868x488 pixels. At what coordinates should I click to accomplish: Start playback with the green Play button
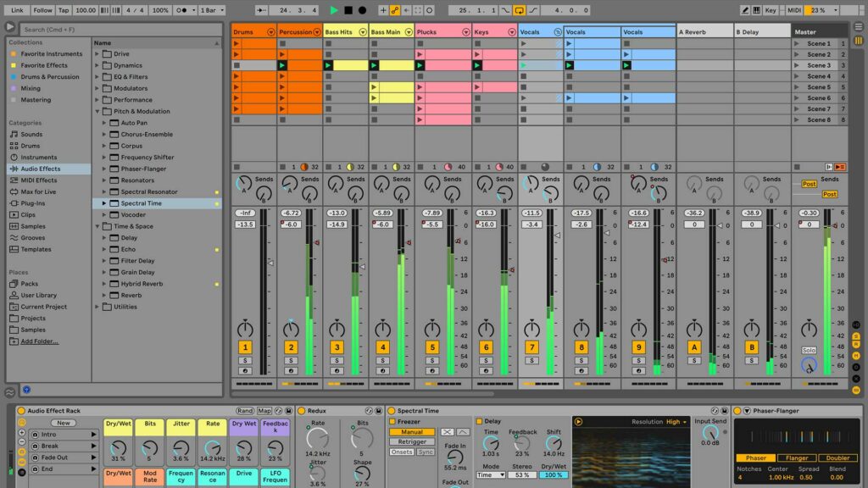[334, 10]
